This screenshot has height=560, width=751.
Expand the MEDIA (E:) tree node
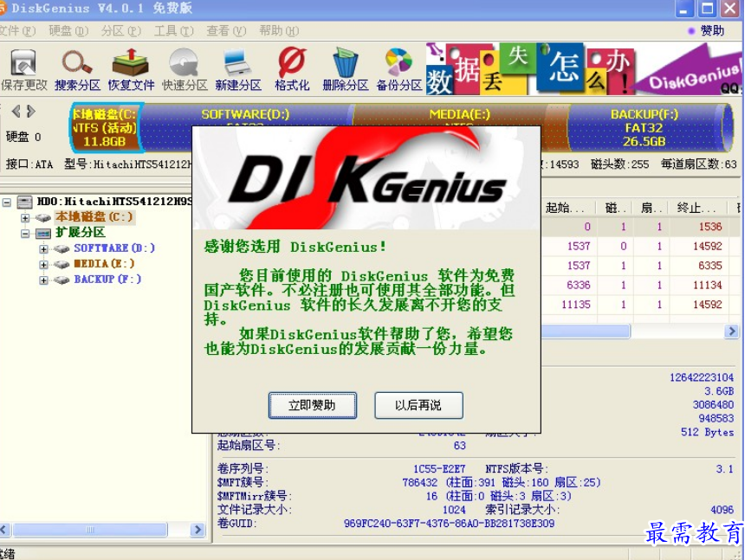click(x=43, y=264)
